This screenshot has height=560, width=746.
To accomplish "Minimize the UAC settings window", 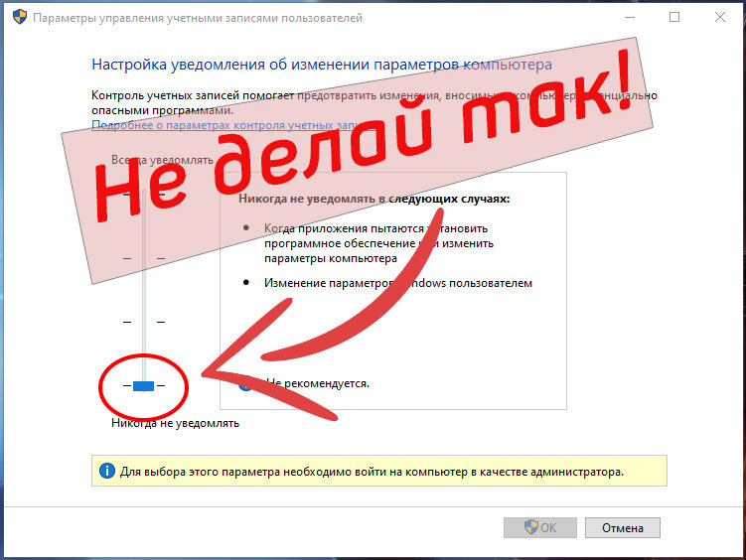I will [630, 17].
